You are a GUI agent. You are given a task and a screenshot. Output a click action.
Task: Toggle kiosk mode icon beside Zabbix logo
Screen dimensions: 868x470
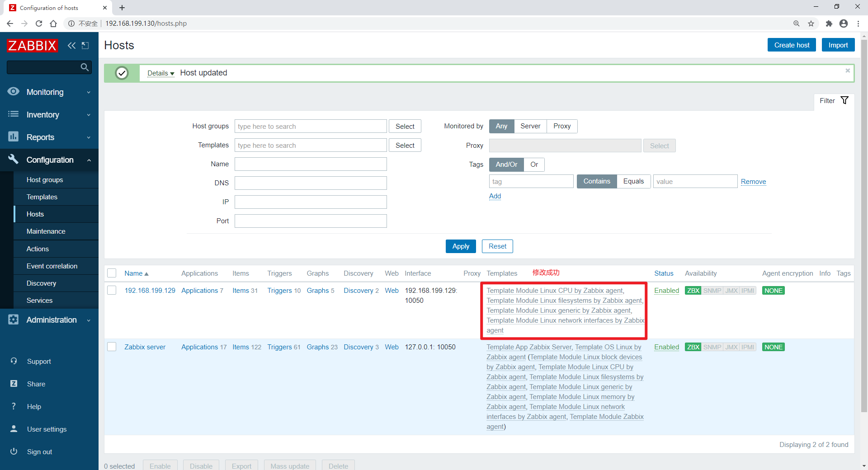(x=85, y=45)
